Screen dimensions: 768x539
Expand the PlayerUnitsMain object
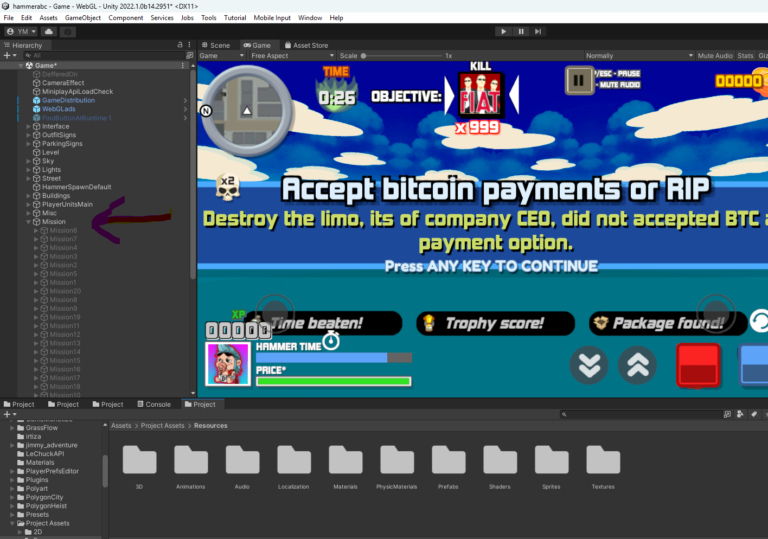click(28, 204)
